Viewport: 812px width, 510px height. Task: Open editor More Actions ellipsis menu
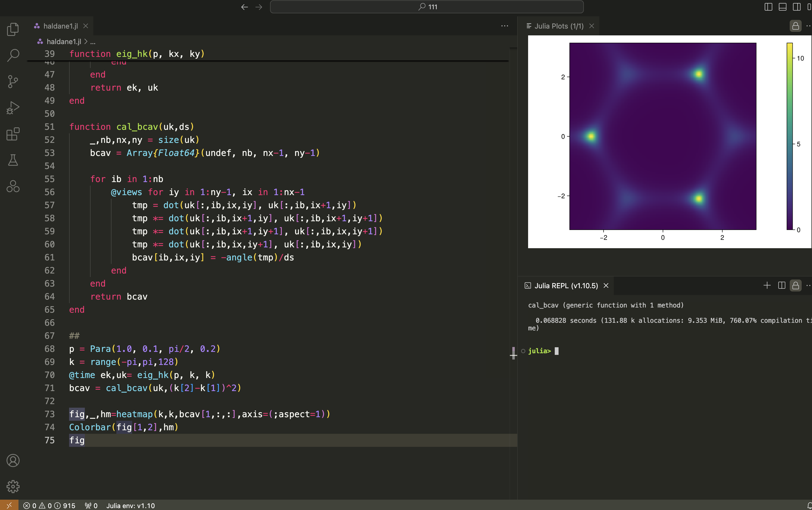click(504, 26)
